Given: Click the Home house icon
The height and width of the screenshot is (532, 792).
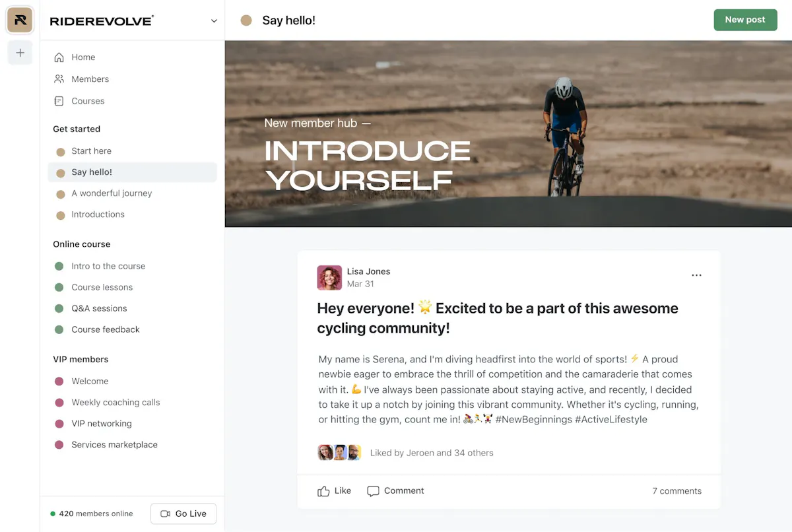Looking at the screenshot, I should click(x=59, y=57).
